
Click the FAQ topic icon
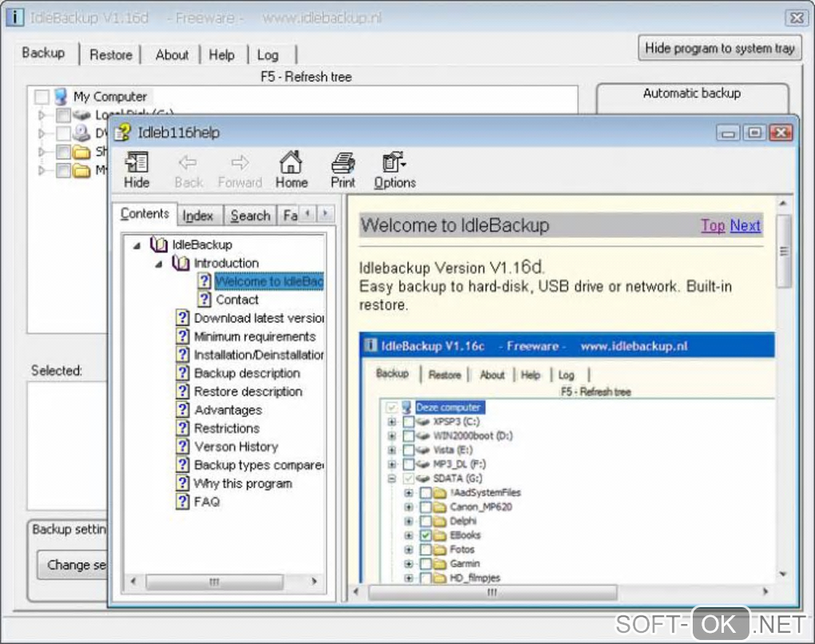coord(182,502)
